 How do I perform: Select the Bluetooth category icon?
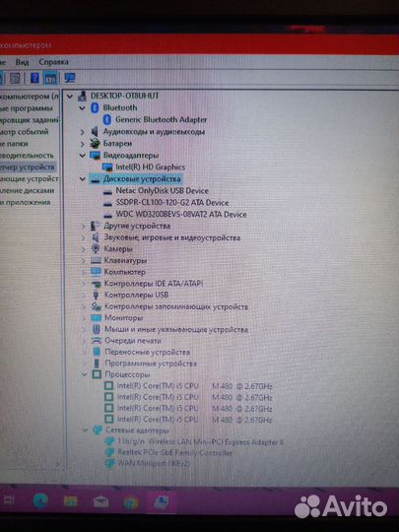[95, 108]
